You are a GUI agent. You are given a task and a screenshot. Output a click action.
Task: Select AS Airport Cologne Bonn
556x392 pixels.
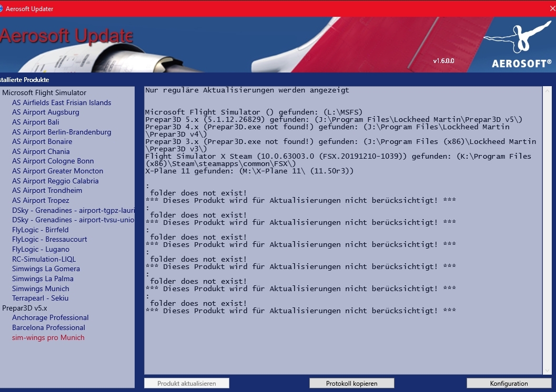click(53, 161)
